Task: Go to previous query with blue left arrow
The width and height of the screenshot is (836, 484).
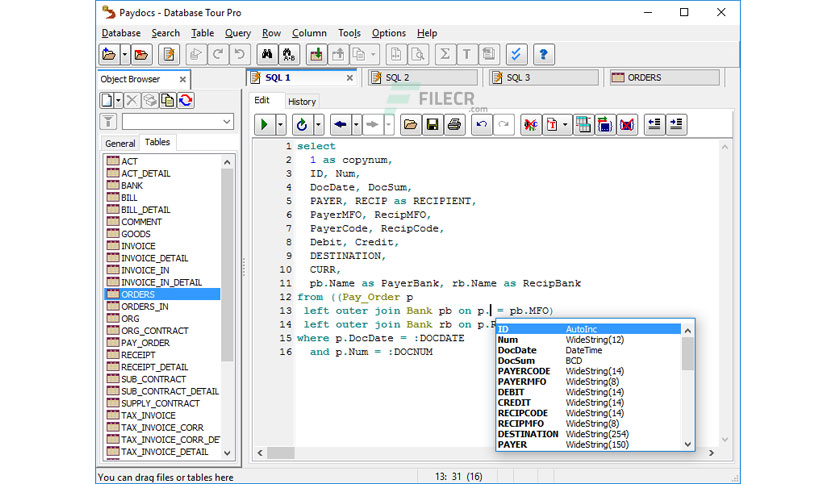Action: (x=340, y=125)
